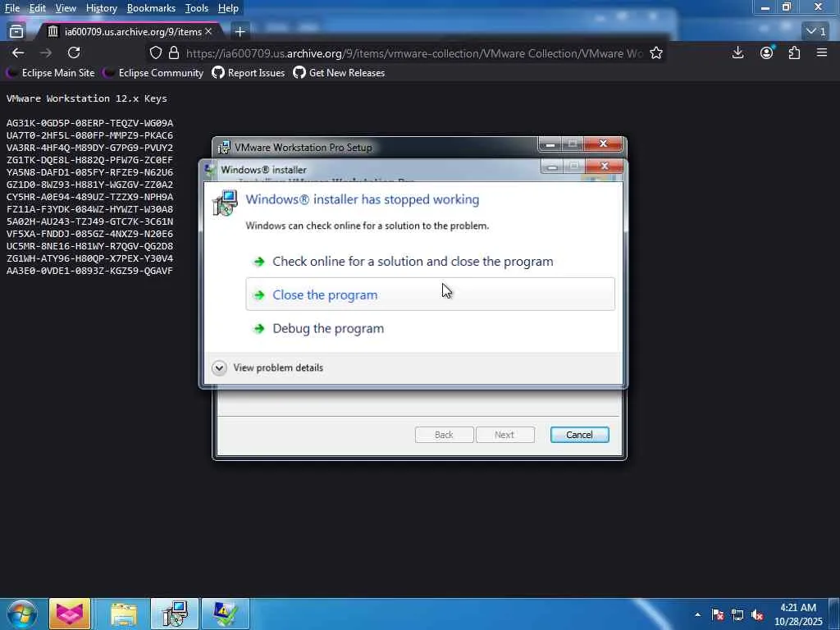Expand View problem details
840x630 pixels.
[268, 367]
